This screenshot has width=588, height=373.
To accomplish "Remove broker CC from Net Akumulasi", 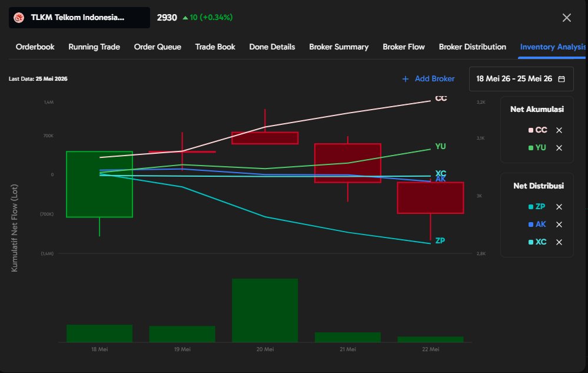I will (559, 130).
